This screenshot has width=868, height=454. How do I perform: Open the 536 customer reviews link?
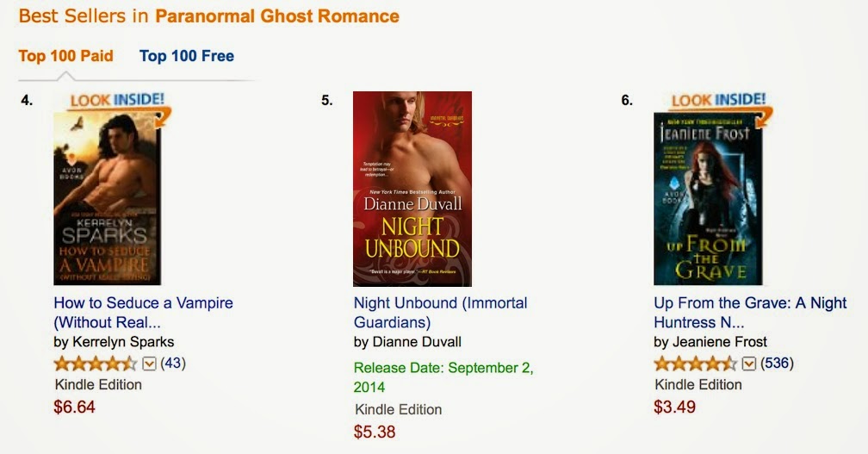(778, 364)
